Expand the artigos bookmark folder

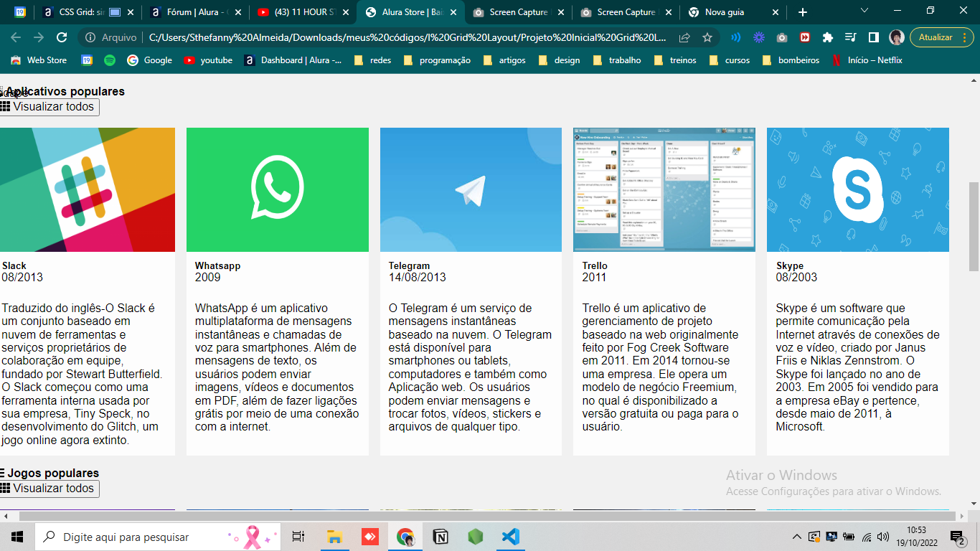pyautogui.click(x=504, y=60)
